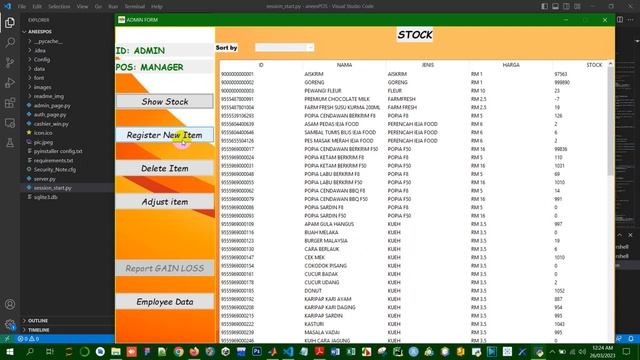
Task: Expand the TIMELINE section
Action: [39, 330]
